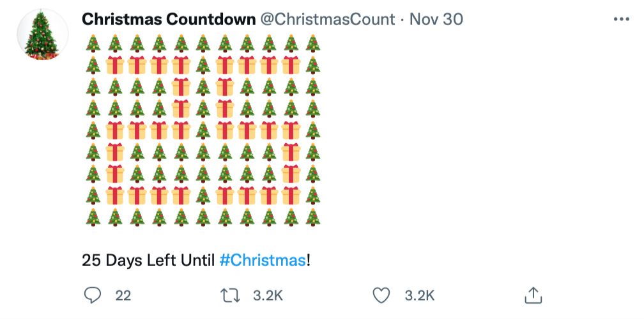This screenshot has height=319, width=644.
Task: Open the Christmas Countdown display name
Action: (x=169, y=19)
